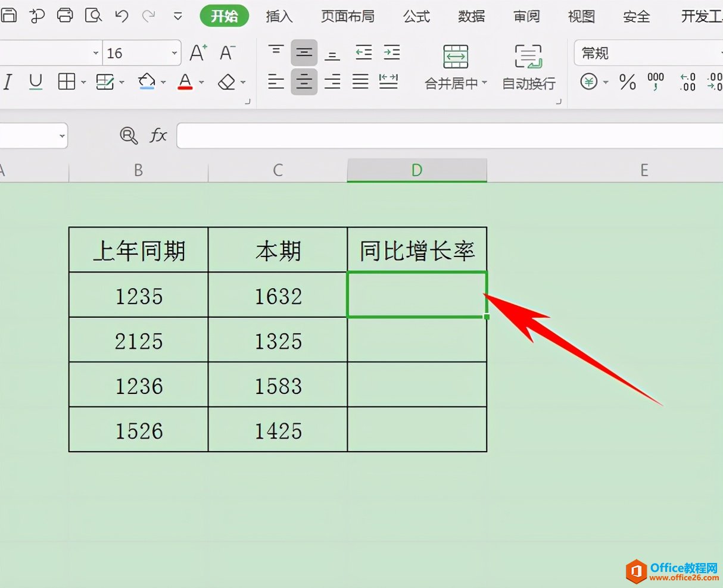The height and width of the screenshot is (588, 723).
Task: Undo the last action
Action: (x=121, y=16)
